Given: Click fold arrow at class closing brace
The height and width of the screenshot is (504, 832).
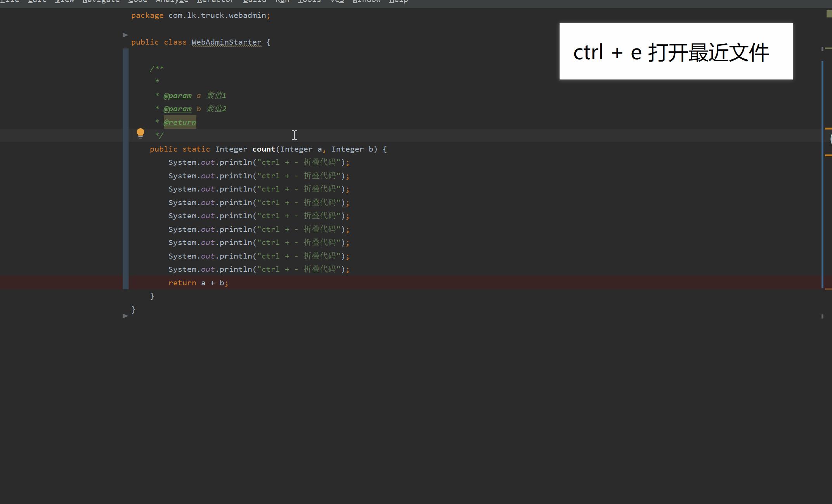Looking at the screenshot, I should (125, 316).
